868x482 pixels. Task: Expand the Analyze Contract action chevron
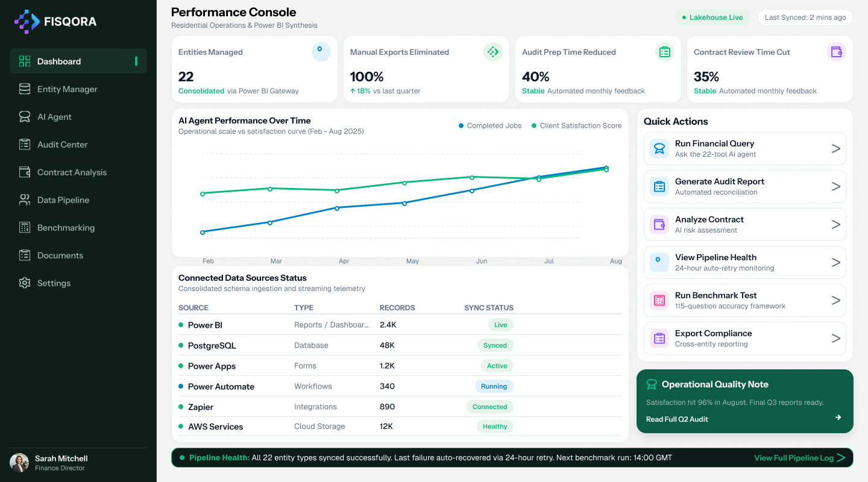point(836,225)
